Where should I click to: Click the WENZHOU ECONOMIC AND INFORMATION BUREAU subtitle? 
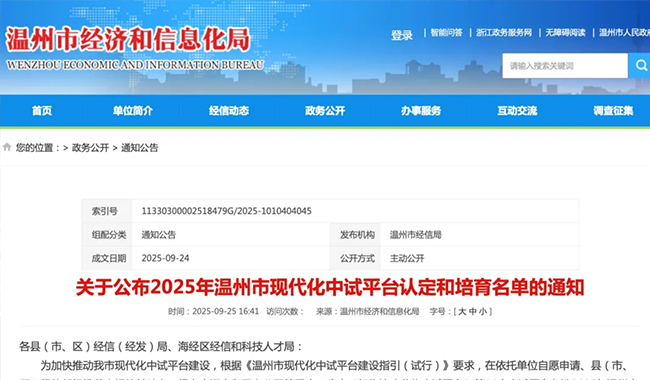tap(135, 65)
